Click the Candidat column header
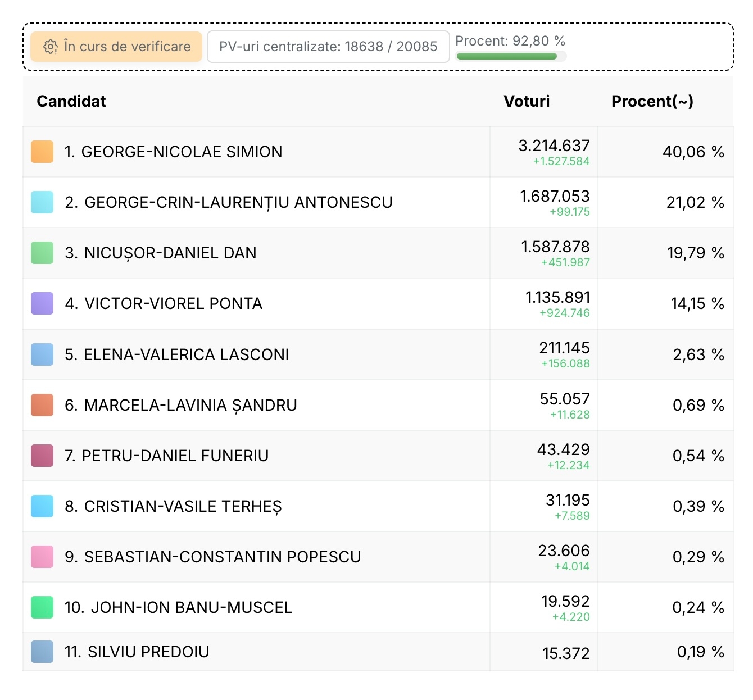Viewport: 753px width, 700px height. 71,101
